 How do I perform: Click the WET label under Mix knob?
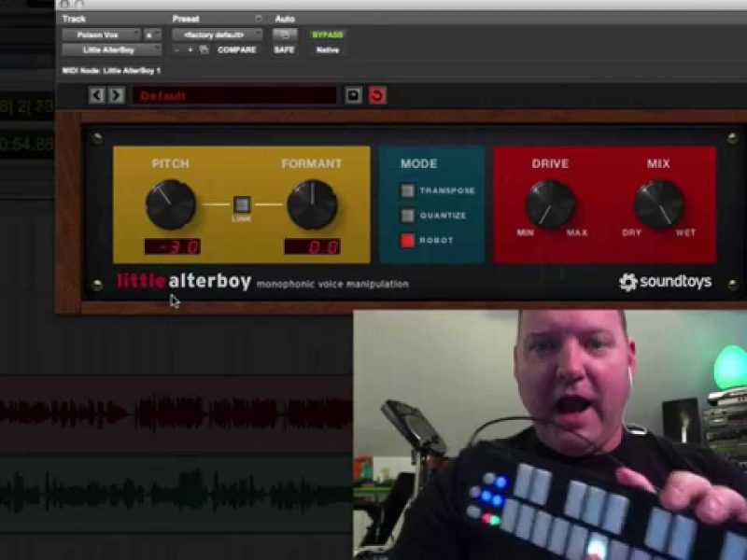coord(685,232)
